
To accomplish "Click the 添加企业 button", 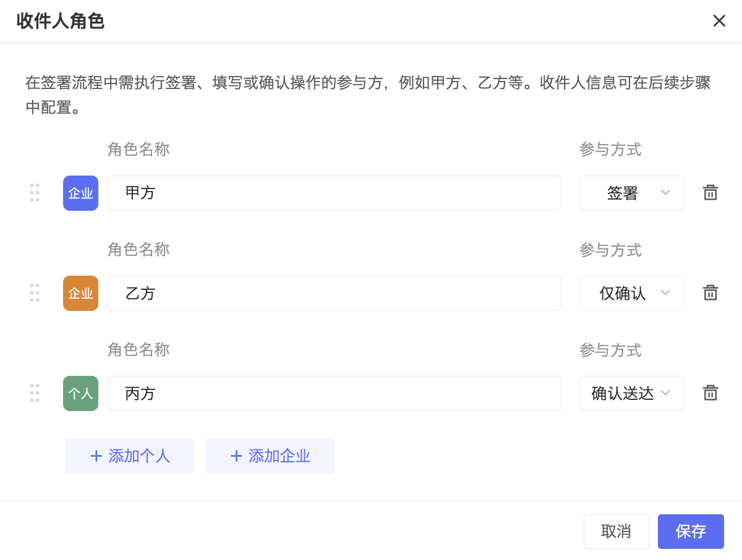I will point(270,456).
